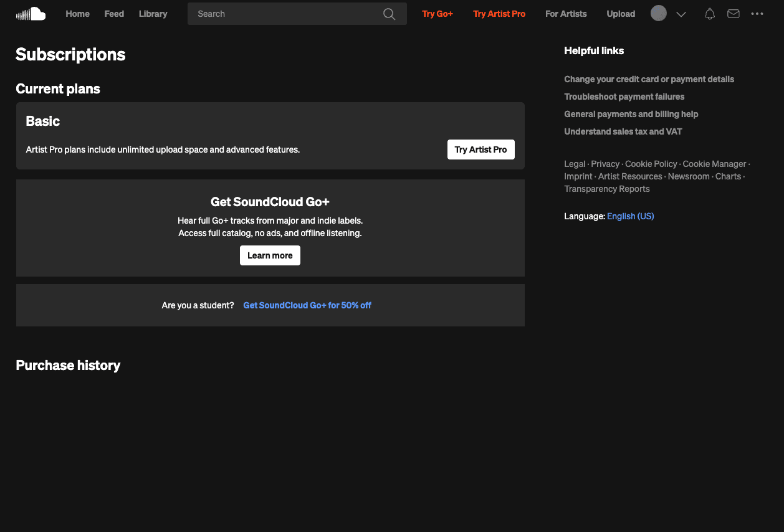The height and width of the screenshot is (532, 784).
Task: Click the Legal footer link
Action: click(x=575, y=164)
